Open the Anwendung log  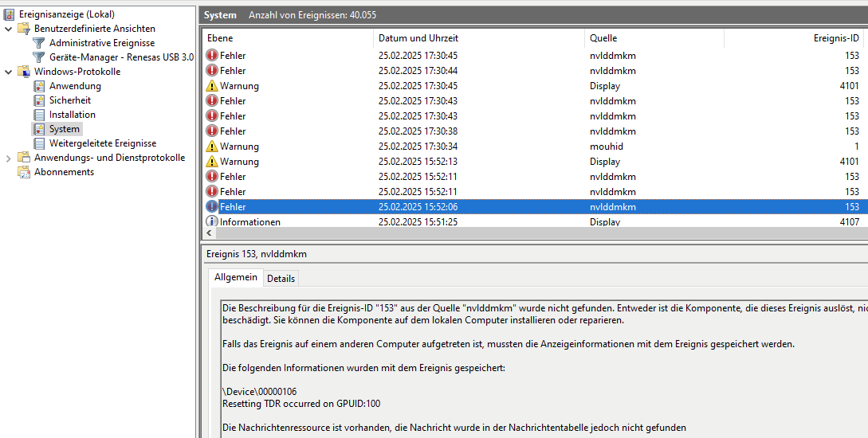click(x=75, y=86)
